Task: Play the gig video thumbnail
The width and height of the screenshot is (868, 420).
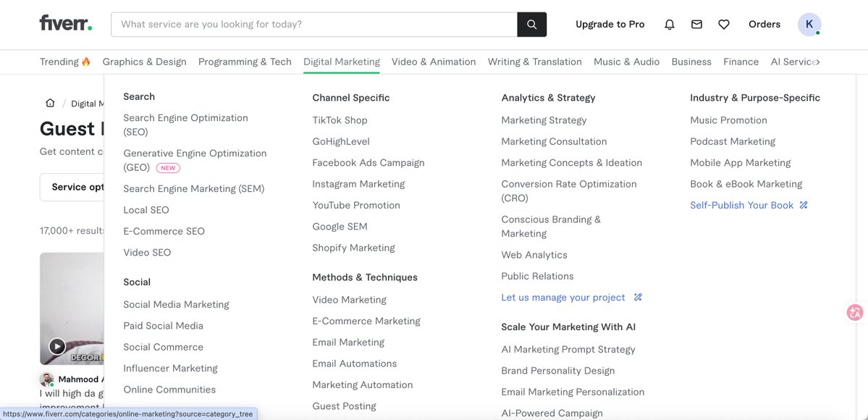Action: tap(57, 346)
